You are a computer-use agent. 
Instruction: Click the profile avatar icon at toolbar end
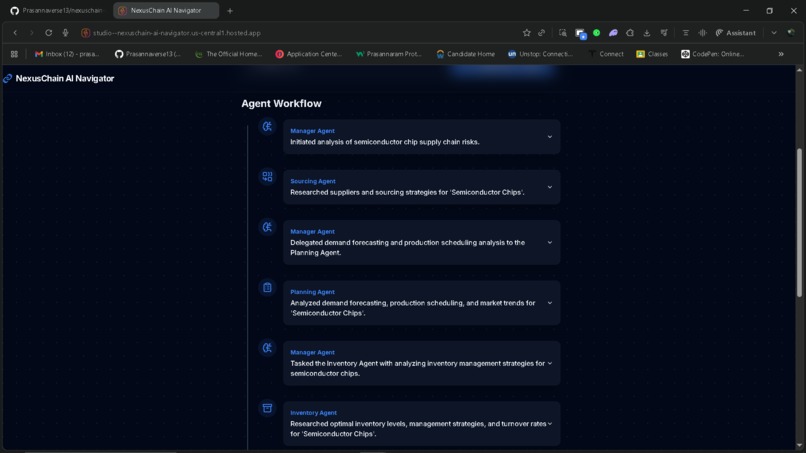[x=791, y=33]
